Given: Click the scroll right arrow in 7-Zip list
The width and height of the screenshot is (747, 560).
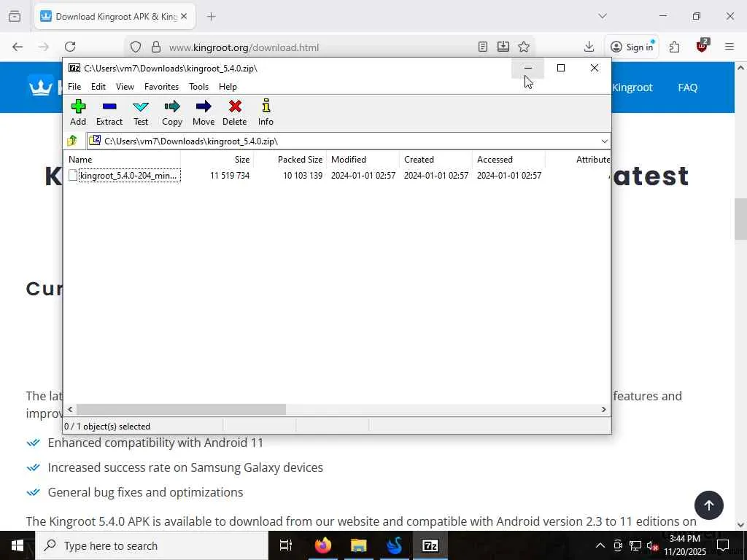Looking at the screenshot, I should tap(603, 409).
